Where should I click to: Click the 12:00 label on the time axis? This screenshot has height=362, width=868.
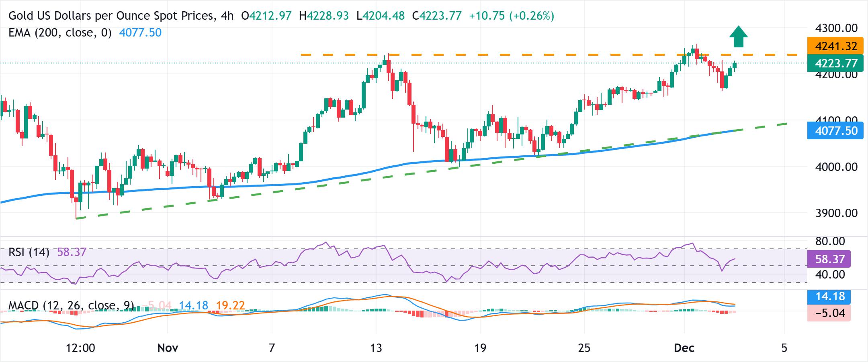80,348
